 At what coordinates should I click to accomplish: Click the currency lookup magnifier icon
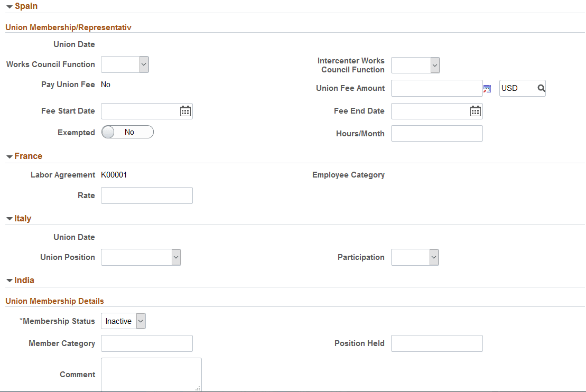click(x=541, y=88)
